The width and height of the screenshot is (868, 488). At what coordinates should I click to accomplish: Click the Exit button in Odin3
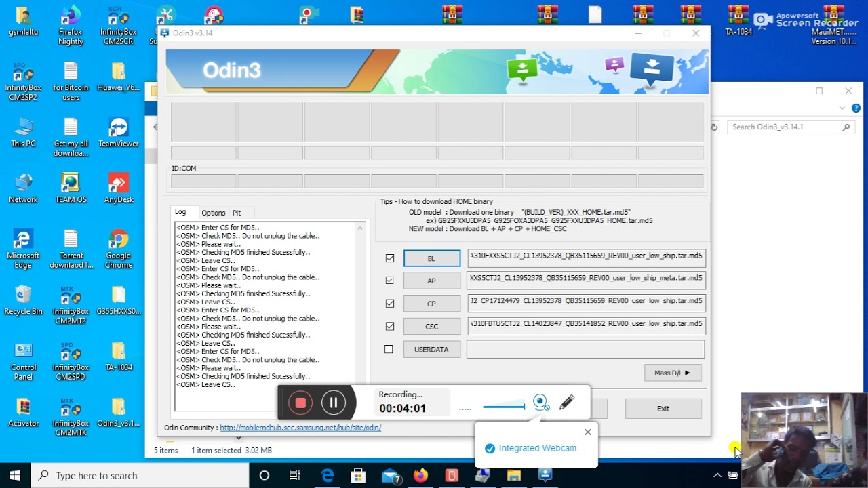coord(663,409)
